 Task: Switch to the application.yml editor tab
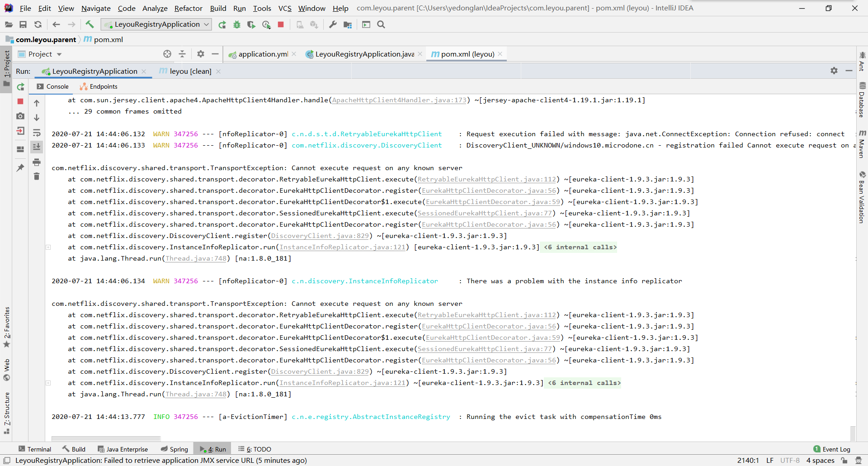tap(263, 54)
